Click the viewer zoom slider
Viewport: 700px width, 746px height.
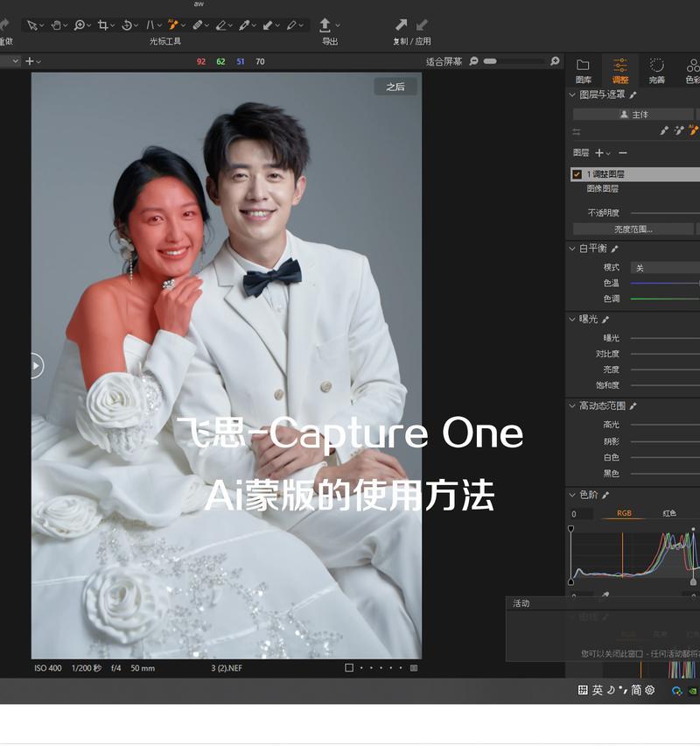[x=514, y=61]
